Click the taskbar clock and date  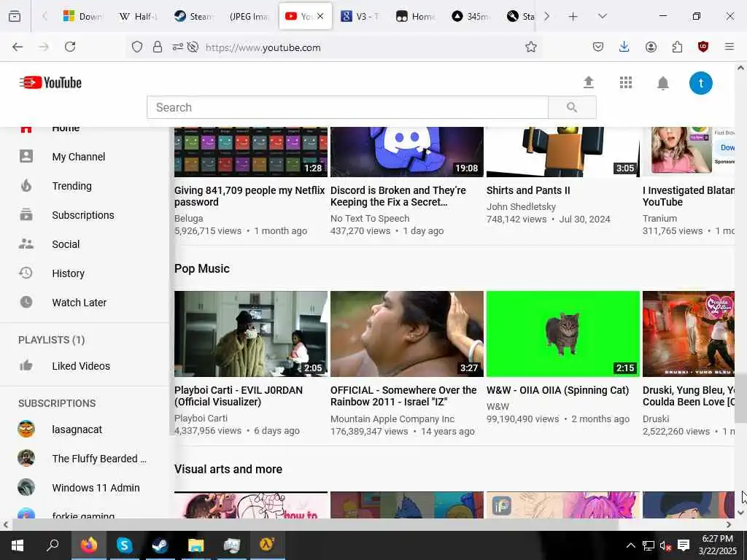(718, 545)
